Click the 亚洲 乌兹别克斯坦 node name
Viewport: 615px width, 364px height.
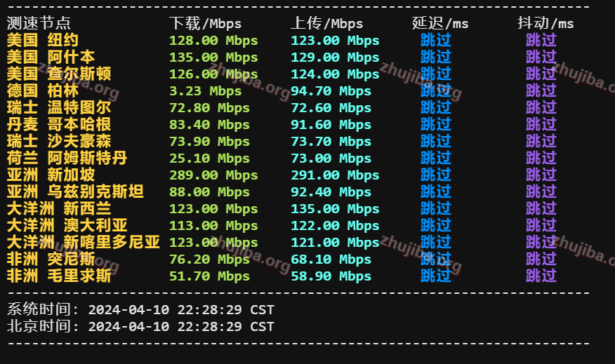coord(75,192)
